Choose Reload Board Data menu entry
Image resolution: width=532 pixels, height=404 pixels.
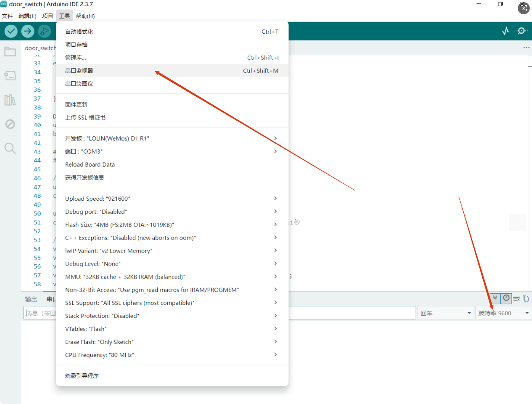tap(172, 164)
